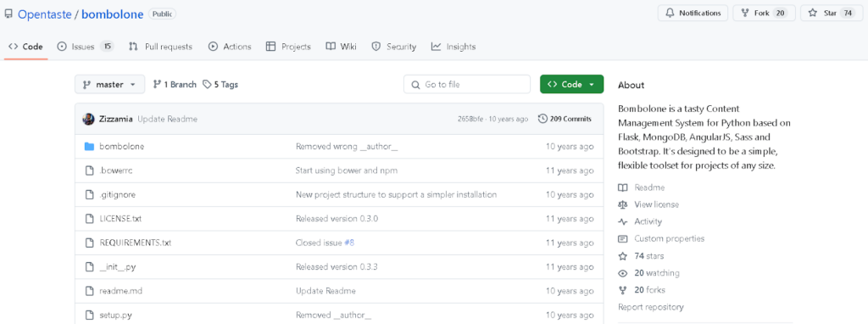Screen dimensions: 868x324
Task: Click the Notifications bell button
Action: click(693, 14)
